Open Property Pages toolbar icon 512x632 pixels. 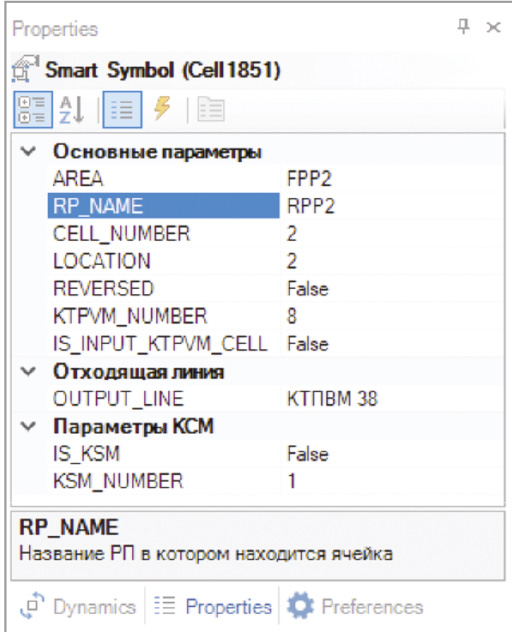point(211,110)
